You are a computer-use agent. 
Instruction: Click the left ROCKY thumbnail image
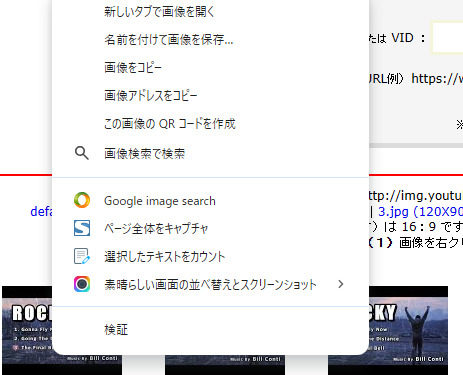(x=27, y=330)
